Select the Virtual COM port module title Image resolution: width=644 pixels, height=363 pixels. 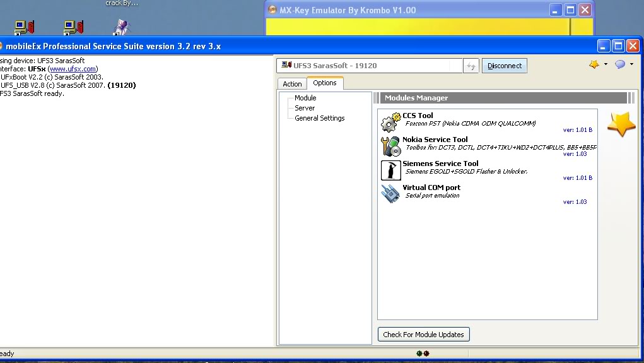point(431,187)
